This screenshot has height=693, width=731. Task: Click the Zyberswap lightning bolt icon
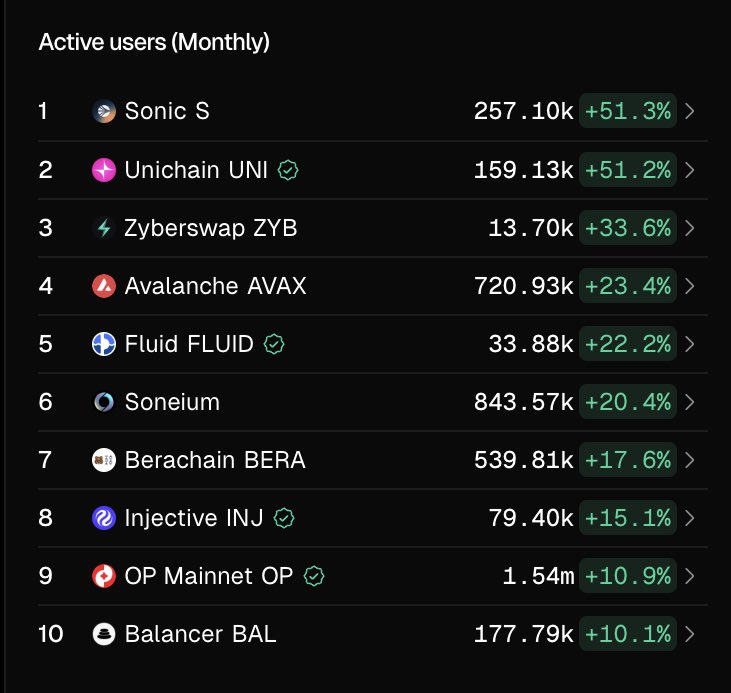coord(104,228)
